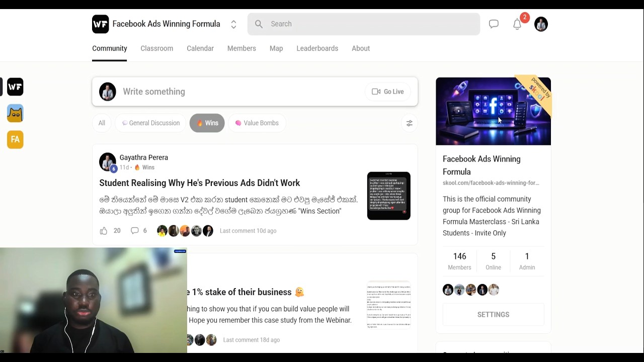Open the feed filter settings sliders icon
This screenshot has height=362, width=644.
[x=410, y=123]
